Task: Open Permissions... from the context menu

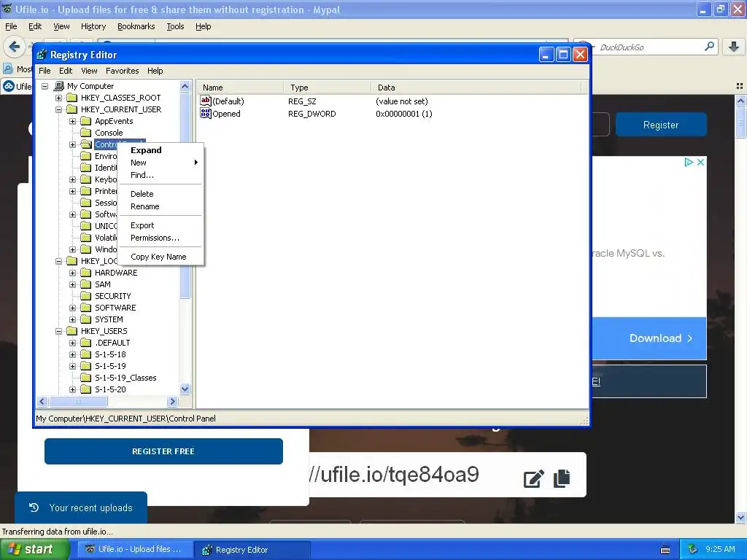Action: pos(160,238)
